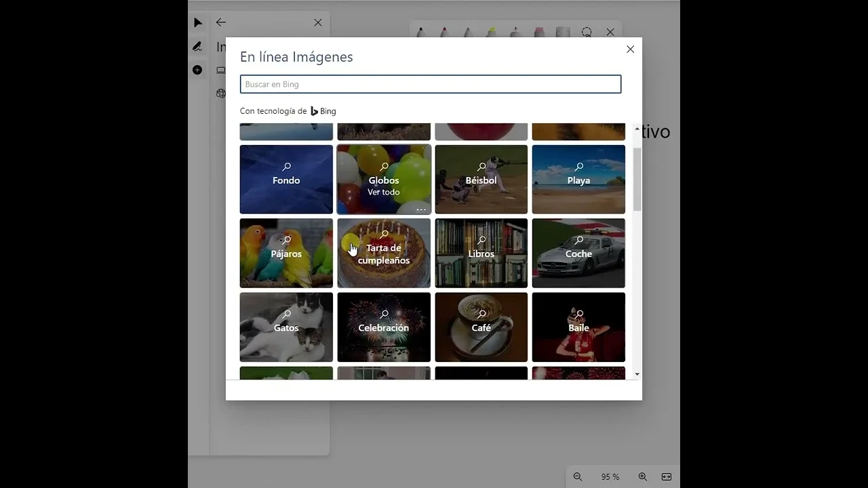Viewport: 868px width, 488px height.
Task: Open the Playa image category
Action: point(578,179)
